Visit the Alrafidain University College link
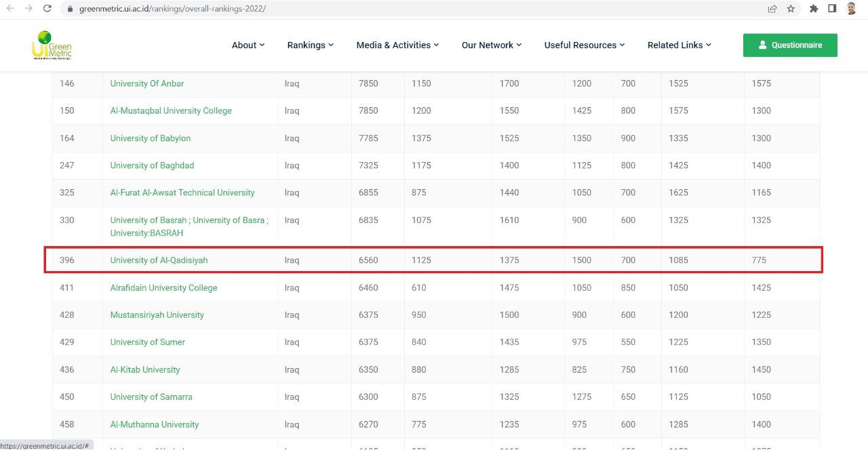This screenshot has width=868, height=450. click(x=164, y=287)
